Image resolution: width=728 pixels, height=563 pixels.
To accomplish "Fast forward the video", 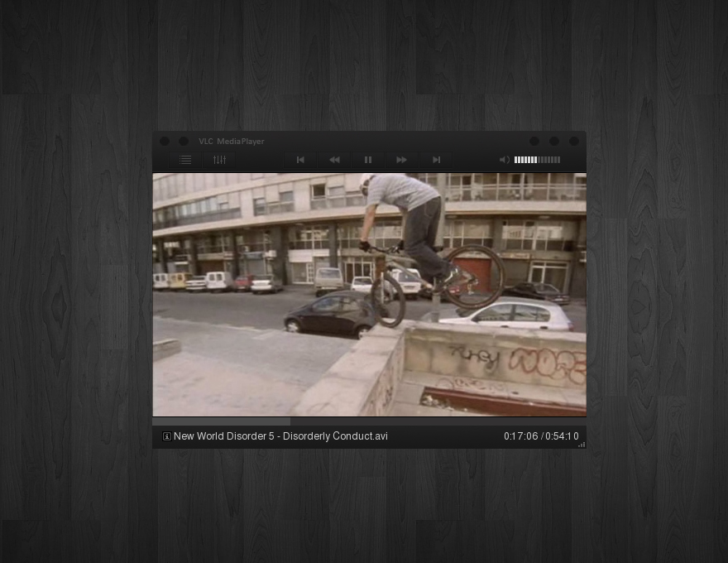I will (x=402, y=160).
